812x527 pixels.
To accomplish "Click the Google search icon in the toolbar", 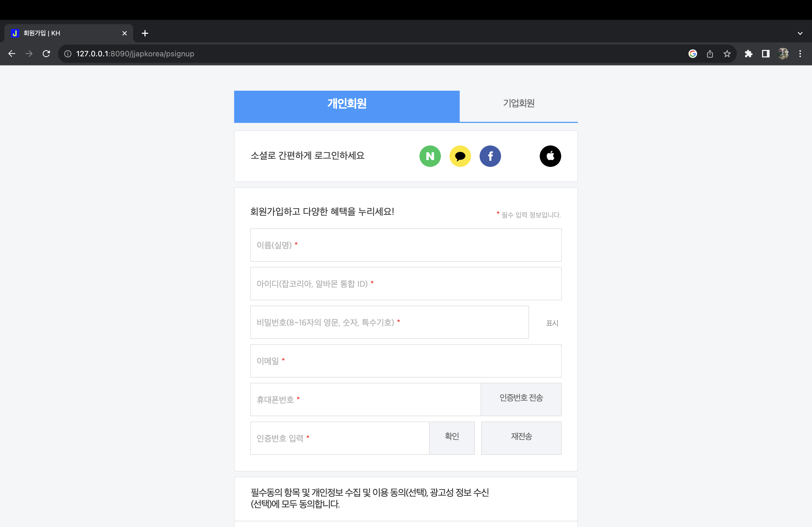I will click(693, 53).
